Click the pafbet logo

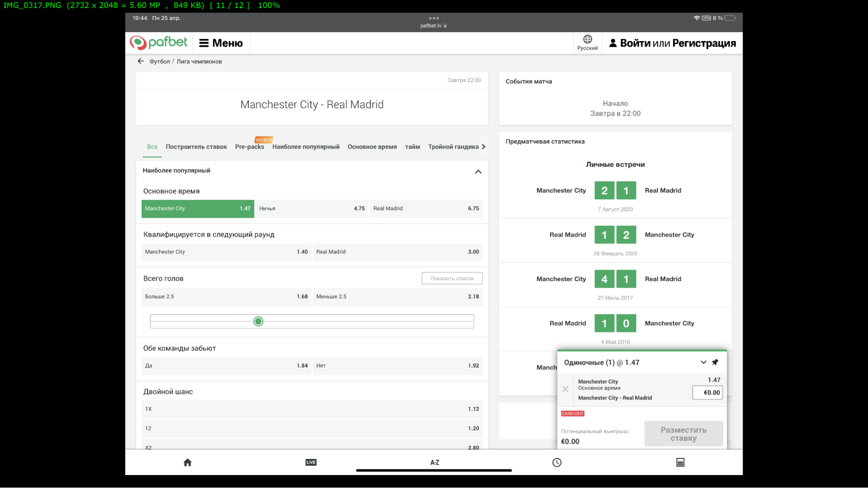(x=158, y=43)
